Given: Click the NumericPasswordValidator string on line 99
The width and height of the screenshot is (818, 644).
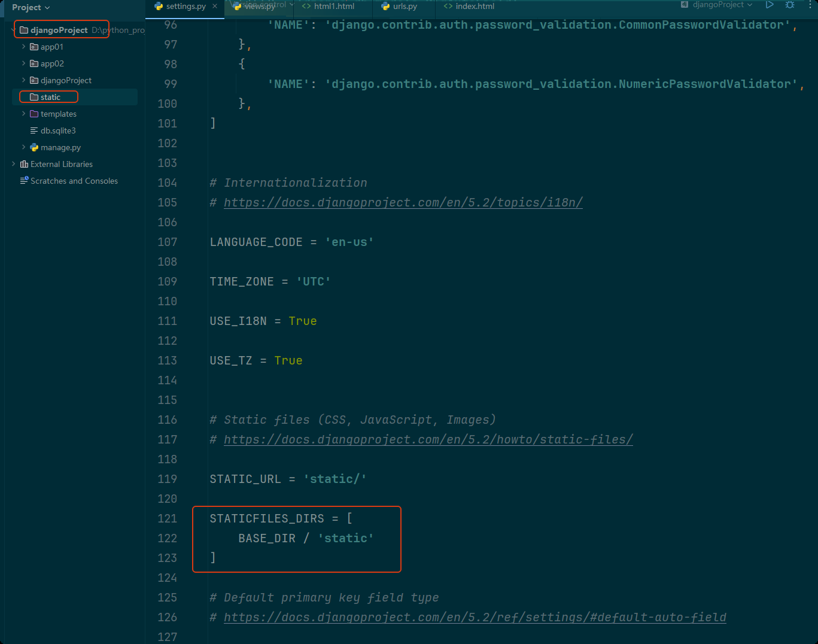Looking at the screenshot, I should pyautogui.click(x=561, y=84).
